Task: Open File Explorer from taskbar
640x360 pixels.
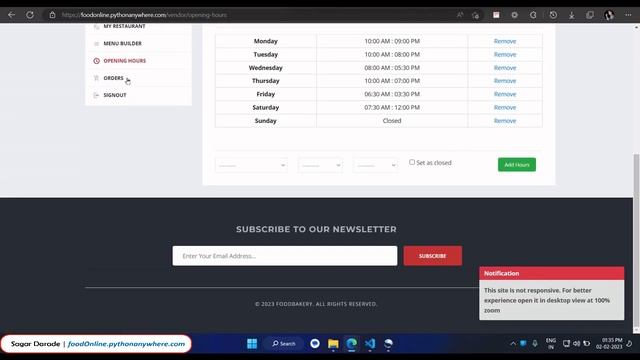Action: (x=333, y=344)
